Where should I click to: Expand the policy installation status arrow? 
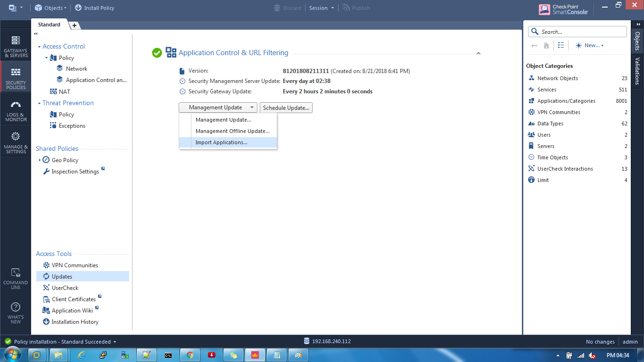pos(115,342)
